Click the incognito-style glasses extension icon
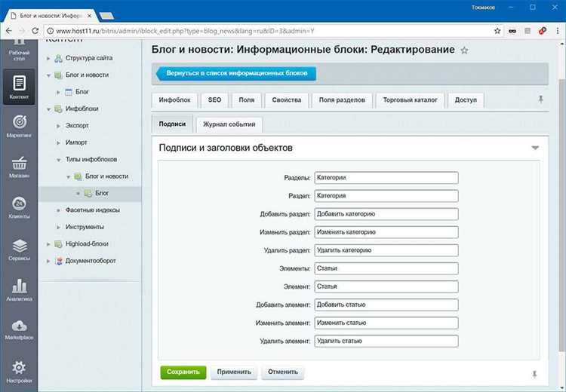The image size is (566, 392). coord(512,31)
